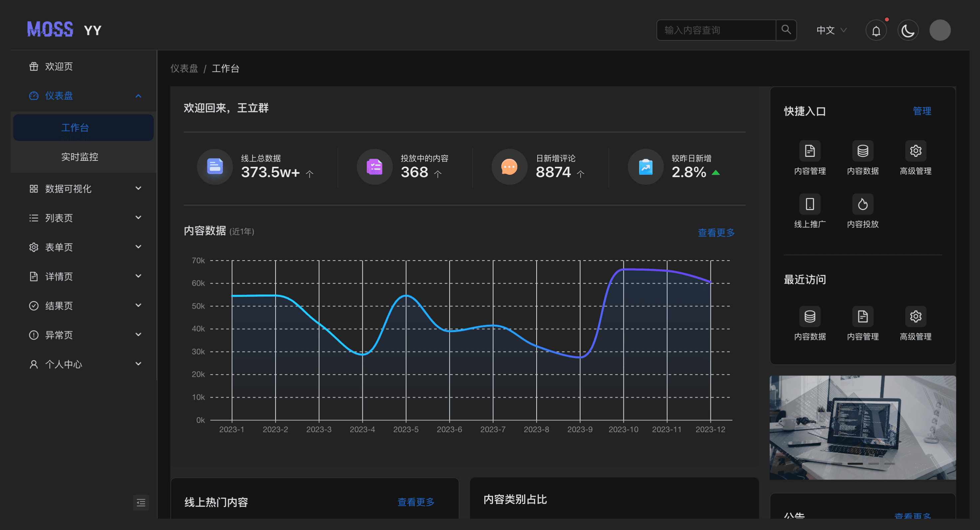The image size is (980, 530).
Task: Toggle dark mode moon icon
Action: (908, 30)
